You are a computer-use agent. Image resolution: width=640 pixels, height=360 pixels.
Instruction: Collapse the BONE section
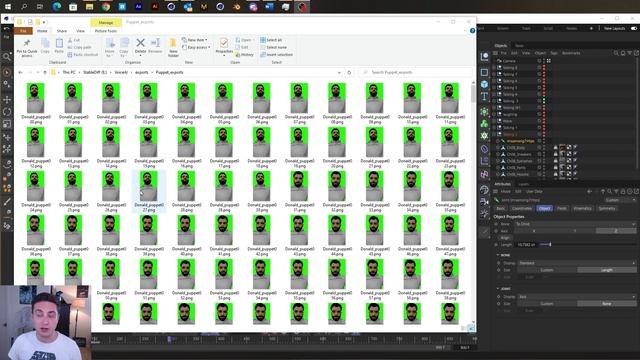498,255
